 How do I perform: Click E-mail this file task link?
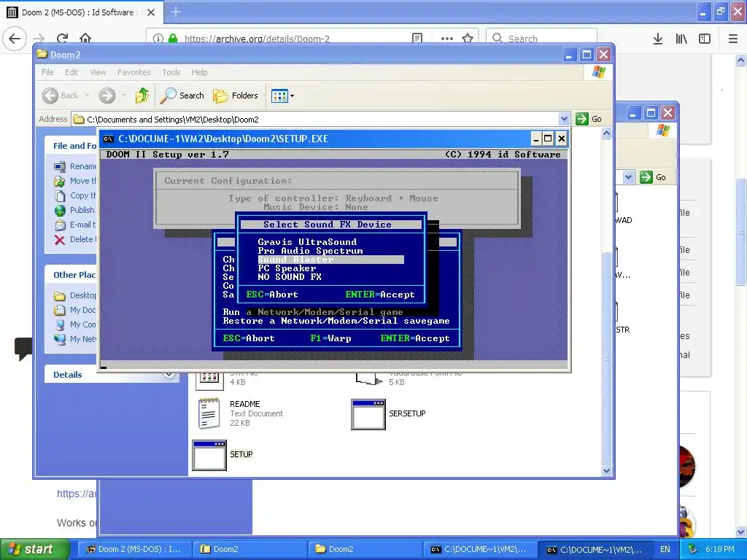click(83, 225)
